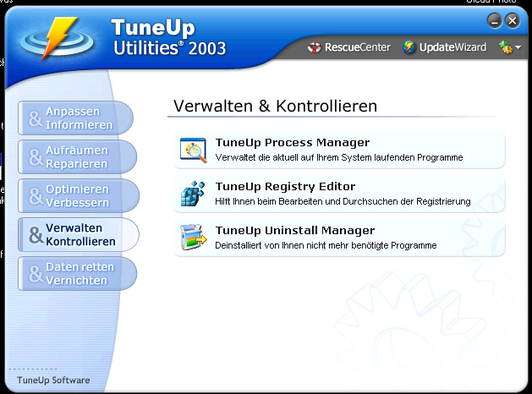The image size is (532, 394).
Task: Expand the settings dropdown arrow
Action: [x=518, y=47]
